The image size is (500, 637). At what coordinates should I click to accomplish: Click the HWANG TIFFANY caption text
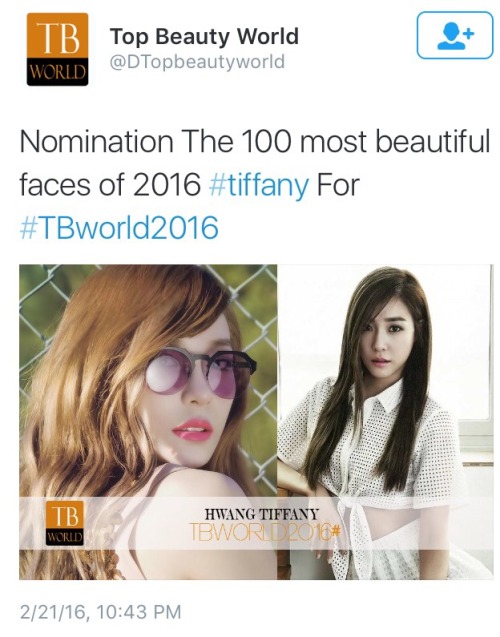pyautogui.click(x=262, y=514)
